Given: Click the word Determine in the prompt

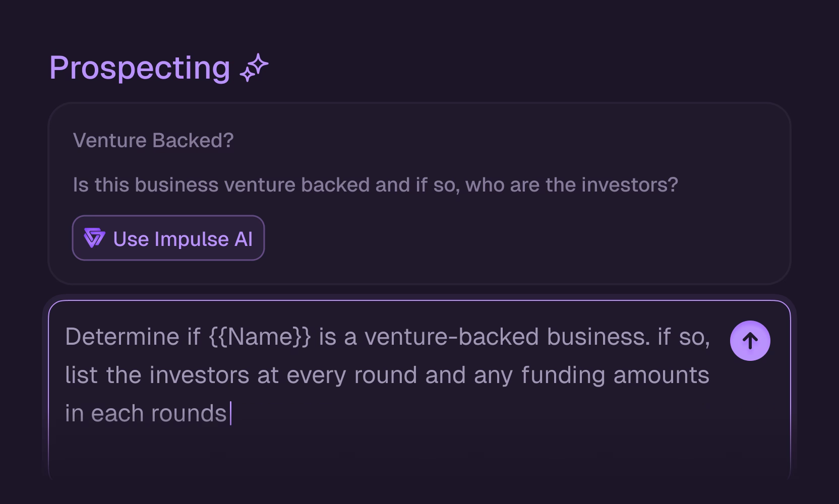Looking at the screenshot, I should click(122, 337).
